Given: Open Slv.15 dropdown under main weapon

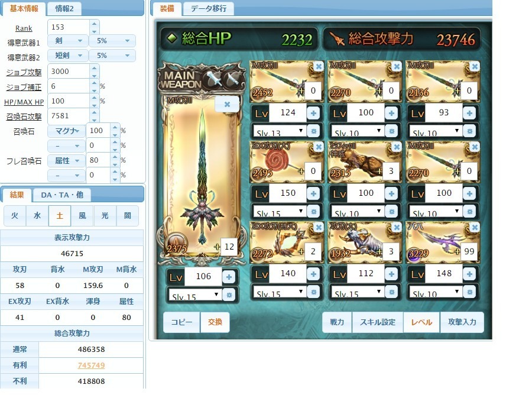Looking at the screenshot, I should 194,296.
